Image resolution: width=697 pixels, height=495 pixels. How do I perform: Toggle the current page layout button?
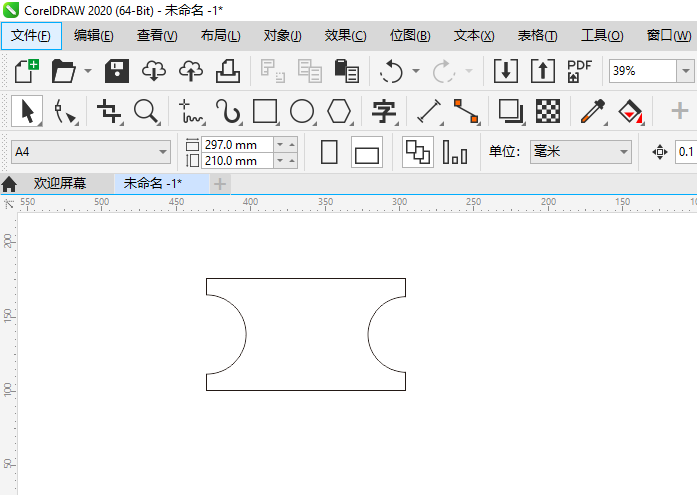click(x=455, y=152)
